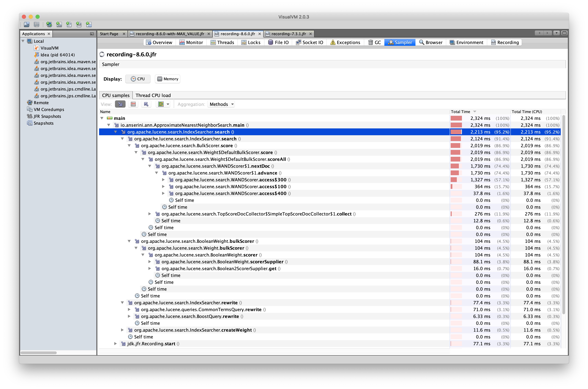Image resolution: width=588 pixels, height=389 pixels.
Task: Expand WANDScorer.access$100 node
Action: 163,187
